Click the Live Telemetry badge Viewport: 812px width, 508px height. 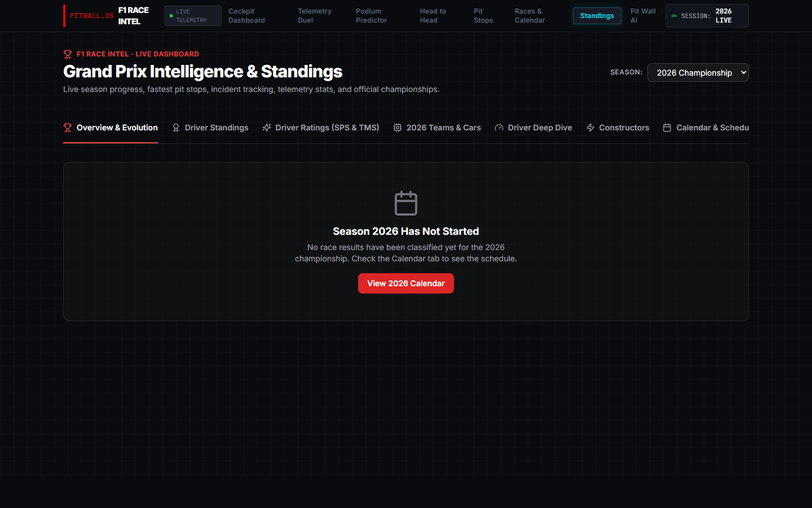[x=193, y=16]
